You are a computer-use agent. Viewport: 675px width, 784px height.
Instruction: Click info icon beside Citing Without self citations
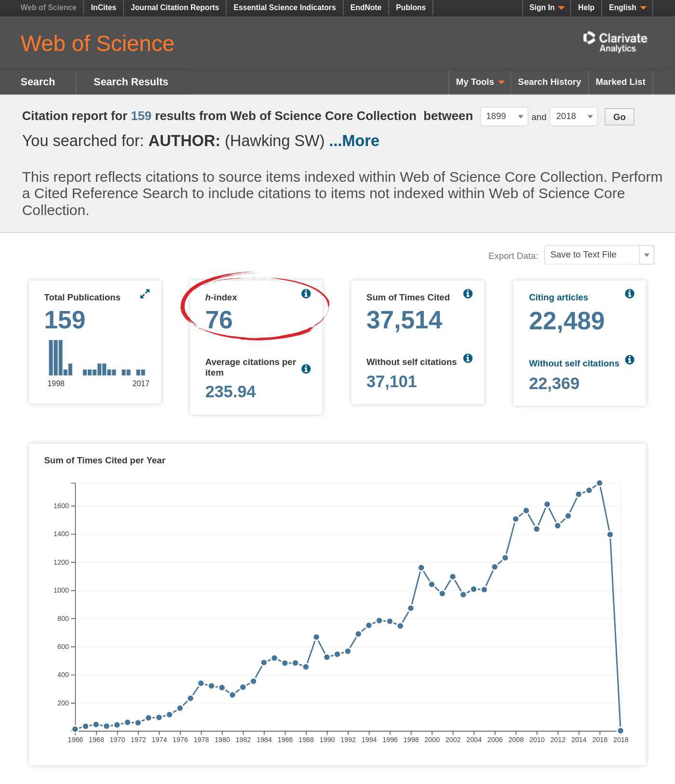[630, 360]
